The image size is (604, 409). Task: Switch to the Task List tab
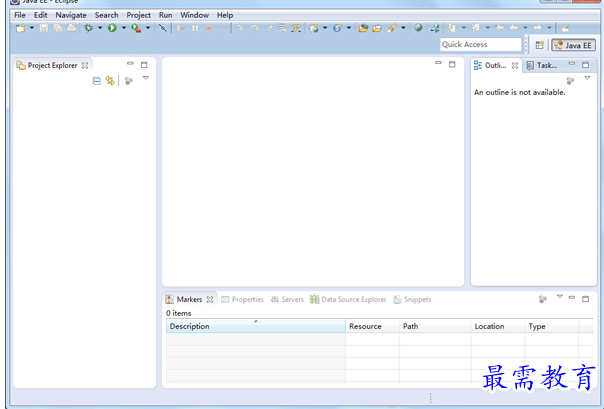[542, 65]
